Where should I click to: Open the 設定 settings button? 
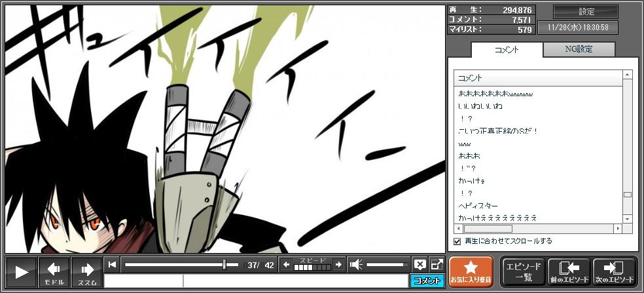point(586,12)
